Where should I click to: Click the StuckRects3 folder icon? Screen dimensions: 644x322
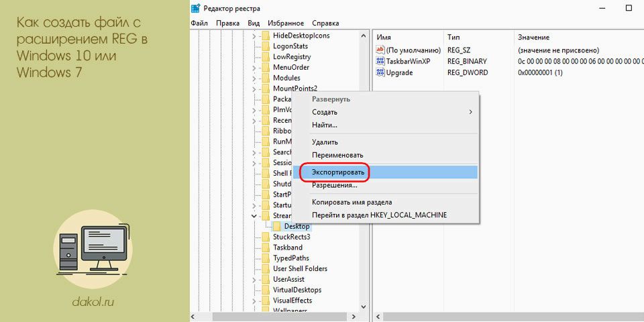point(266,237)
